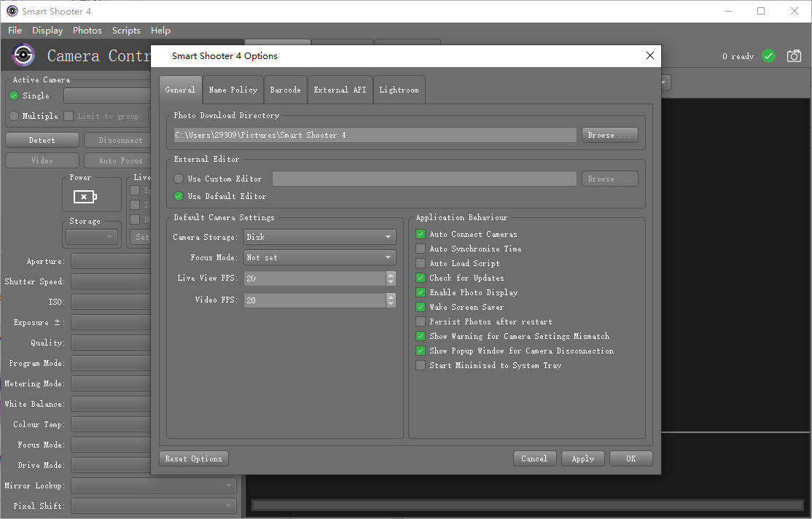Click the Single camera selection field
The image size is (812, 519).
pos(107,95)
